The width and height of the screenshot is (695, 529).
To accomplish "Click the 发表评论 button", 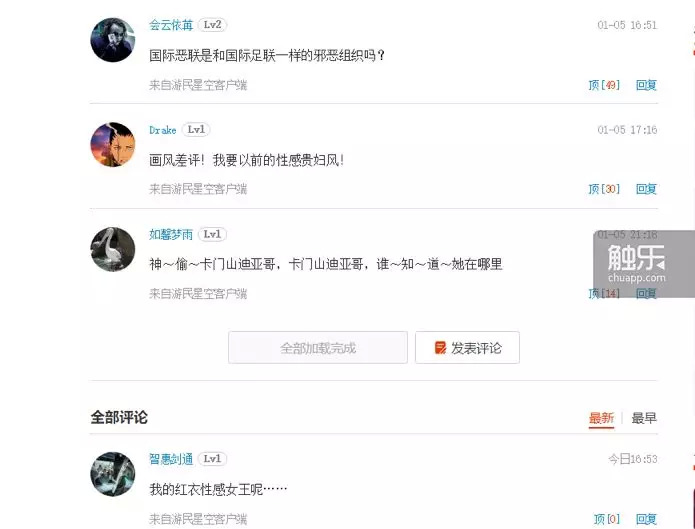I will point(467,348).
